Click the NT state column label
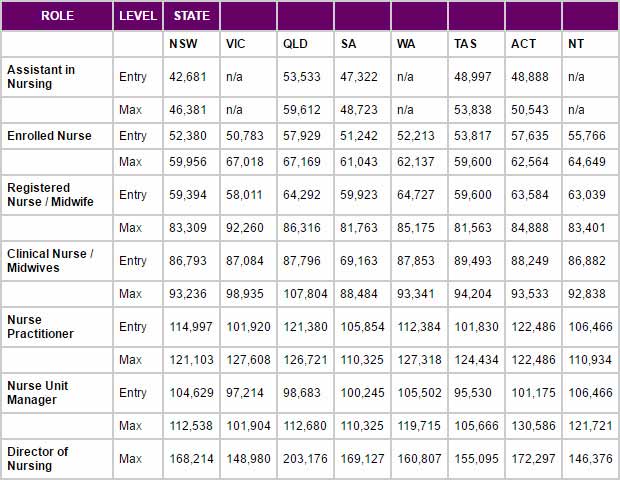This screenshot has height=480, width=620. [576, 43]
